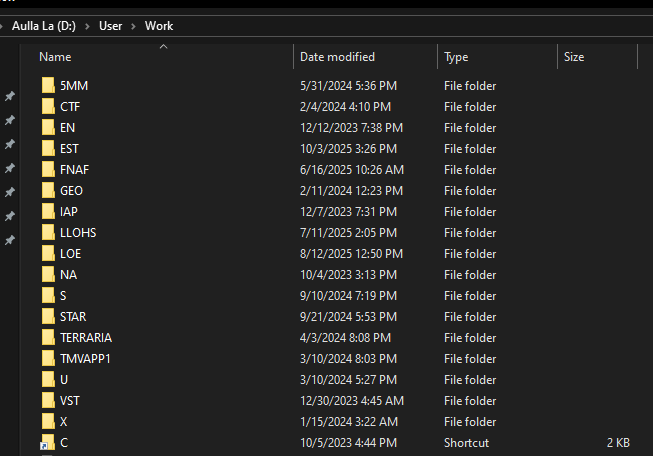
Task: Click the Size column header
Action: pos(574,58)
